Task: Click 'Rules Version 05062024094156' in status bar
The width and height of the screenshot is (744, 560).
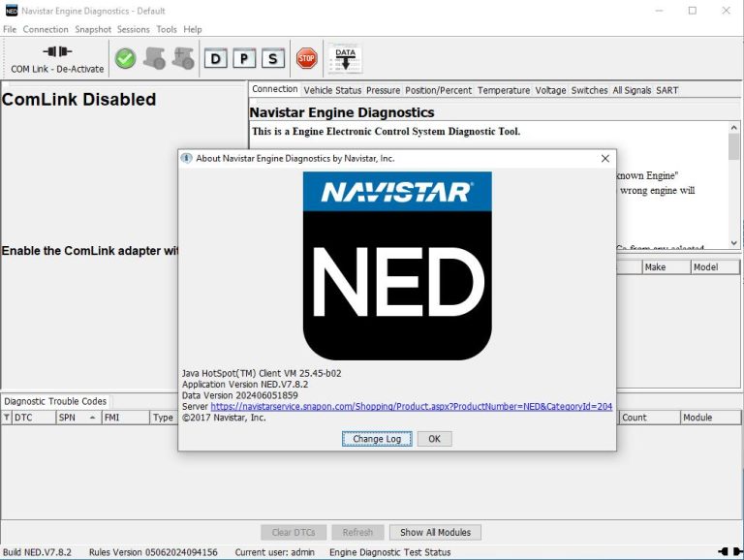Action: [153, 552]
